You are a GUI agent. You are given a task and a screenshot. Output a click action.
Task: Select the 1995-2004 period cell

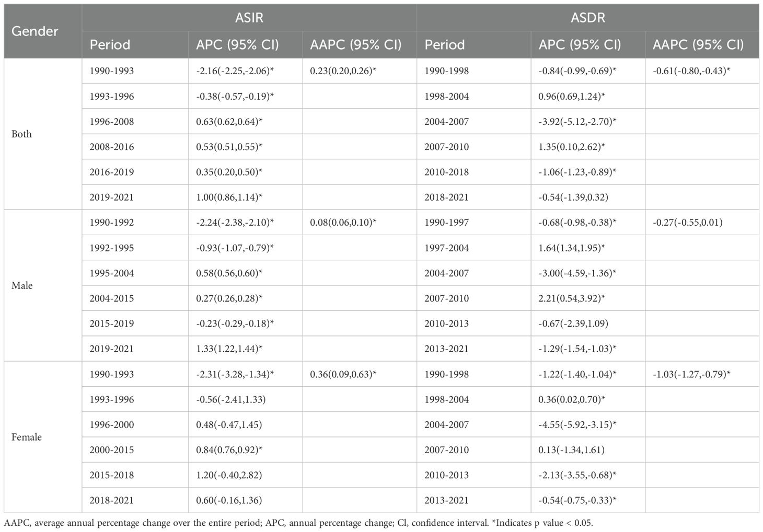click(112, 273)
